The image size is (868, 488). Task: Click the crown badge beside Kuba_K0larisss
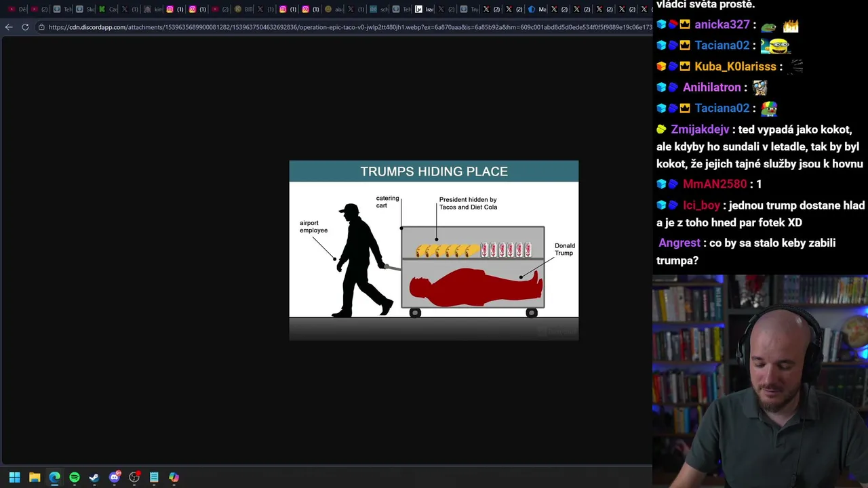[685, 66]
